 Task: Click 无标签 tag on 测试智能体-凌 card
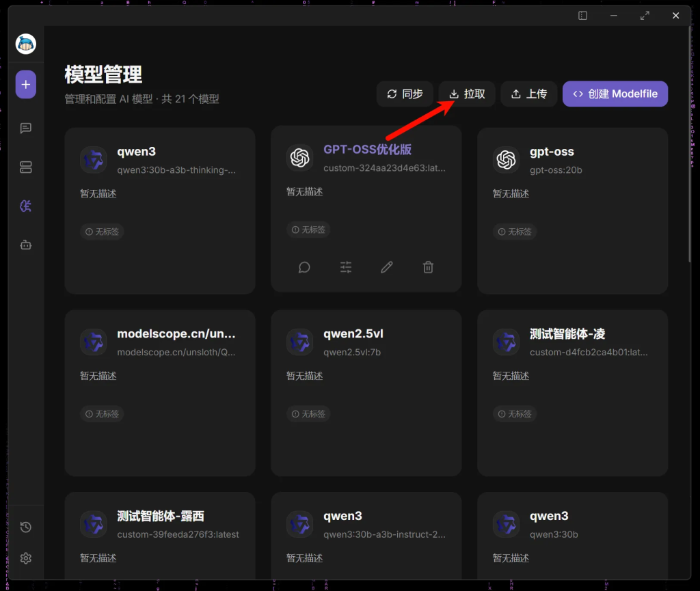(x=515, y=414)
